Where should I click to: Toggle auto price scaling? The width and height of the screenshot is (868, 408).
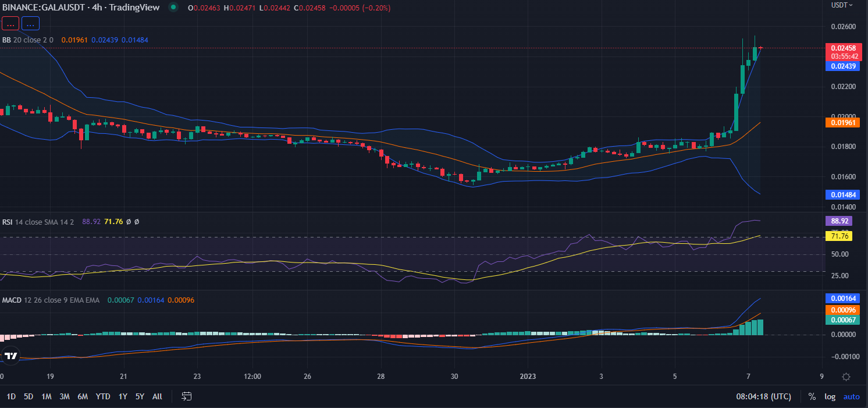[x=852, y=396]
